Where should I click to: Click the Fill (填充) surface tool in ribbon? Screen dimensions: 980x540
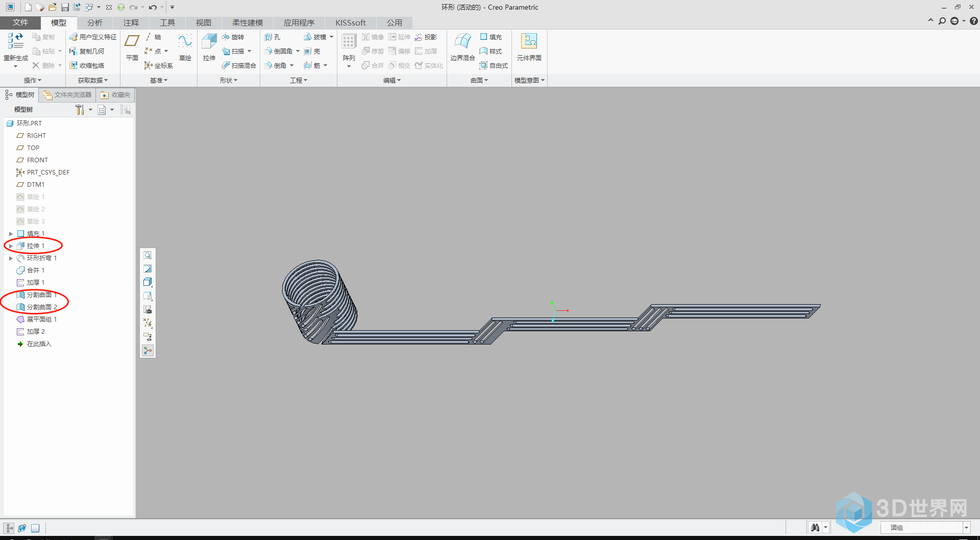click(491, 37)
